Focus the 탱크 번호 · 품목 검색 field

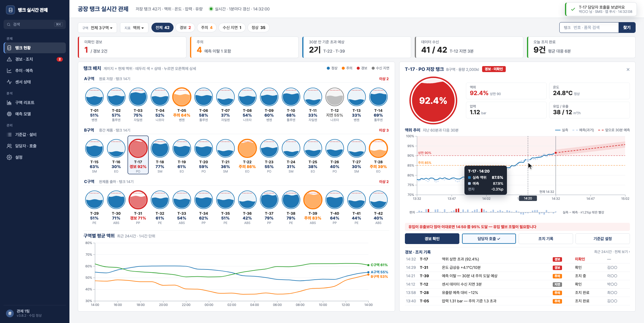click(589, 28)
